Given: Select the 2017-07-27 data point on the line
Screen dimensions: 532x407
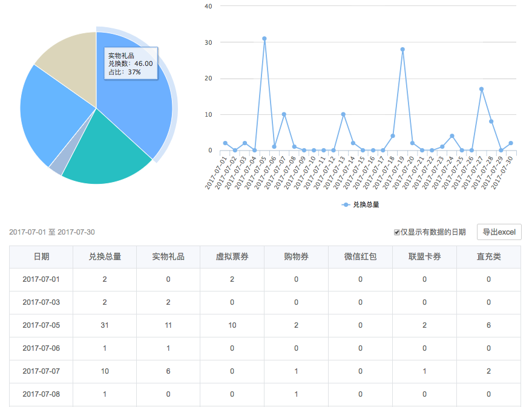Looking at the screenshot, I should [481, 89].
